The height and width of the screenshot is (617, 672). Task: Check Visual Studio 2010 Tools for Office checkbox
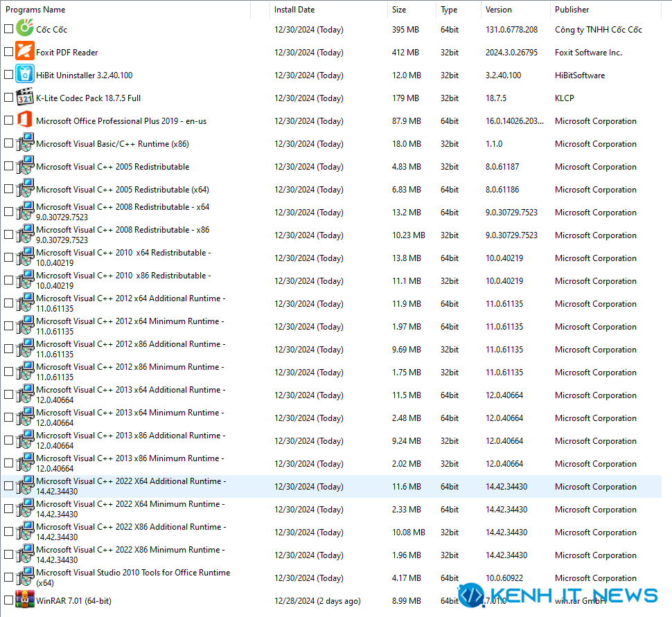(x=8, y=577)
